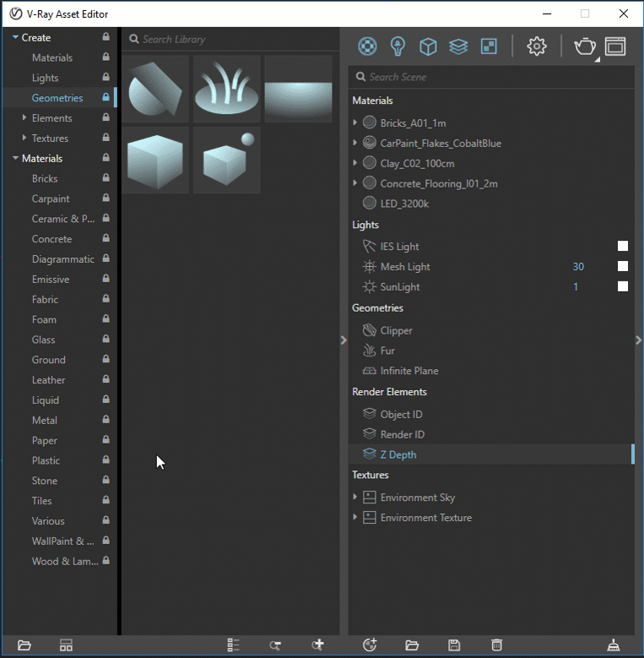Click the Delete asset trash icon
The width and height of the screenshot is (644, 658).
[496, 645]
